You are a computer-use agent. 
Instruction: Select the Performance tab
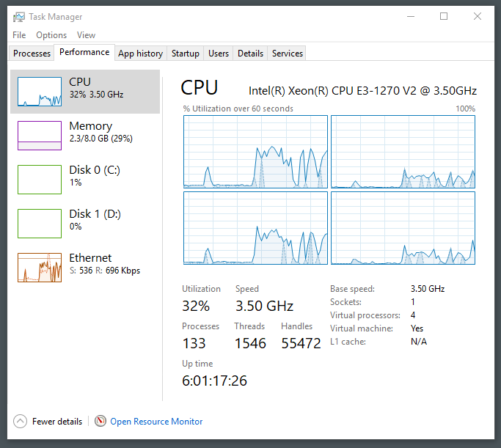tap(84, 52)
